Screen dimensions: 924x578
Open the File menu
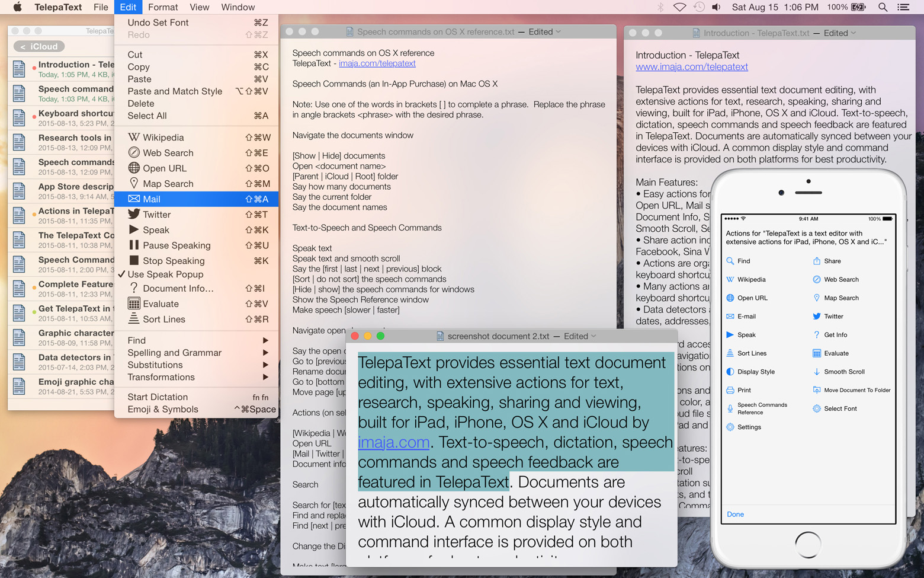tap(101, 7)
